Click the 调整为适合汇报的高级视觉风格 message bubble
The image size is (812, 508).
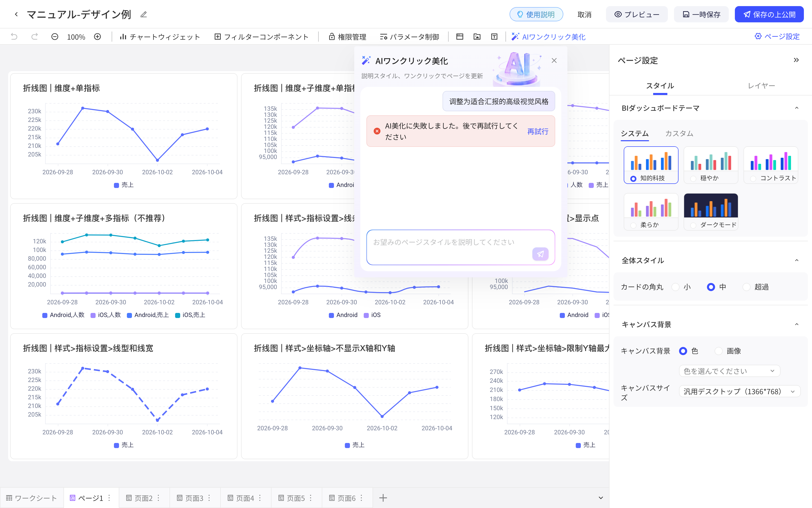(499, 101)
